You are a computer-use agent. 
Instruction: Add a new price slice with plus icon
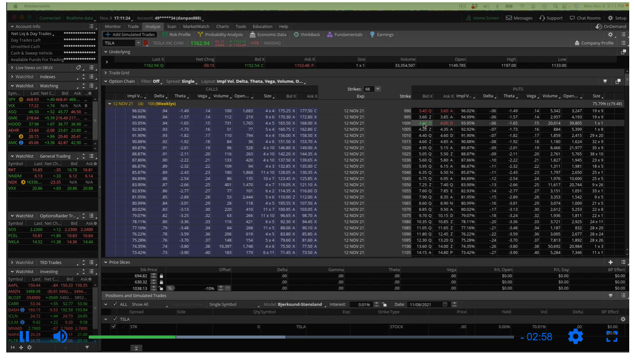coord(610,263)
